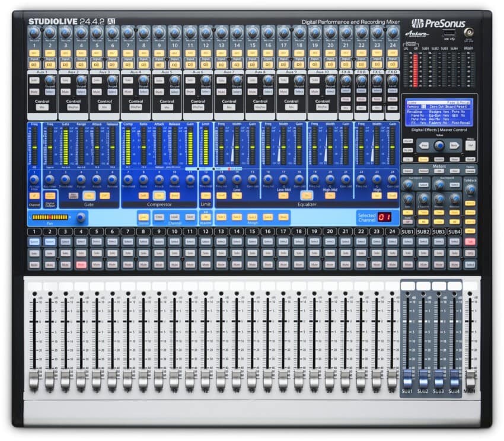Screen dimensions: 504x441
Task: Rotate the Master Control Value encoder
Action: tap(439, 145)
